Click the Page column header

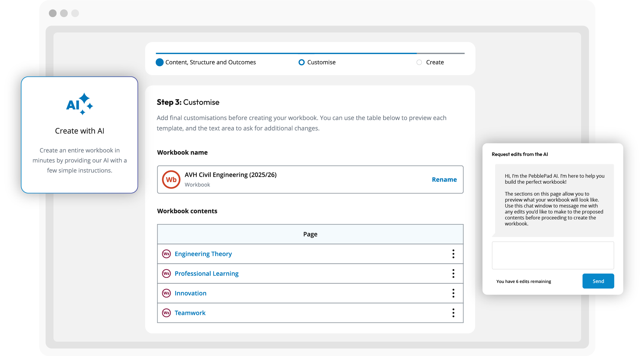(x=310, y=234)
